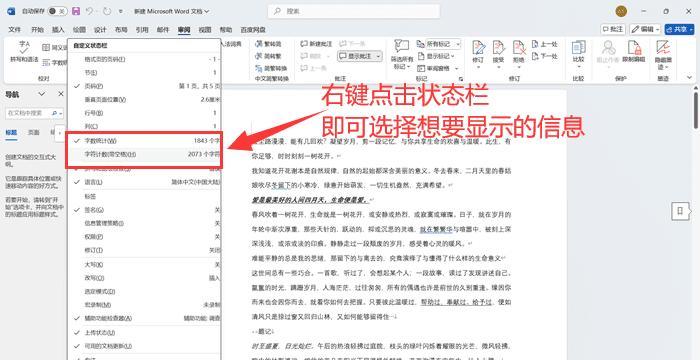This screenshot has width=700, height=360.
Task: Click the blue 共享 share button
Action: [679, 29]
